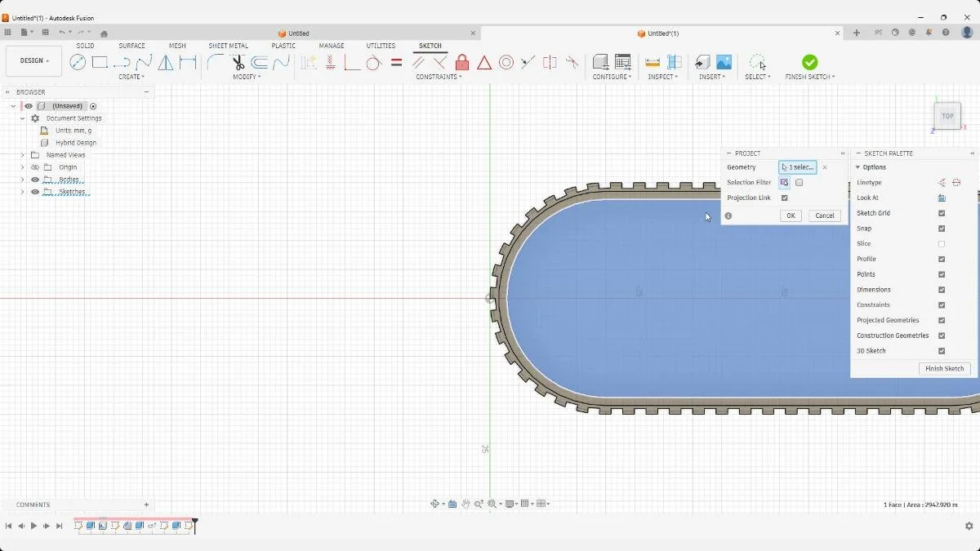Image resolution: width=980 pixels, height=551 pixels.
Task: Click the Pan hand navigation tool
Action: [465, 504]
